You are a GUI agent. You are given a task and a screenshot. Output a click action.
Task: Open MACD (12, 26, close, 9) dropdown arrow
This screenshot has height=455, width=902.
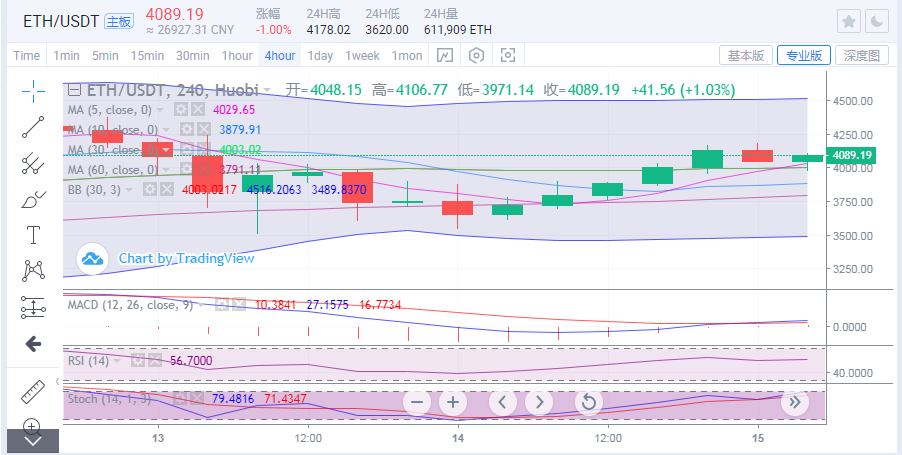[201, 305]
